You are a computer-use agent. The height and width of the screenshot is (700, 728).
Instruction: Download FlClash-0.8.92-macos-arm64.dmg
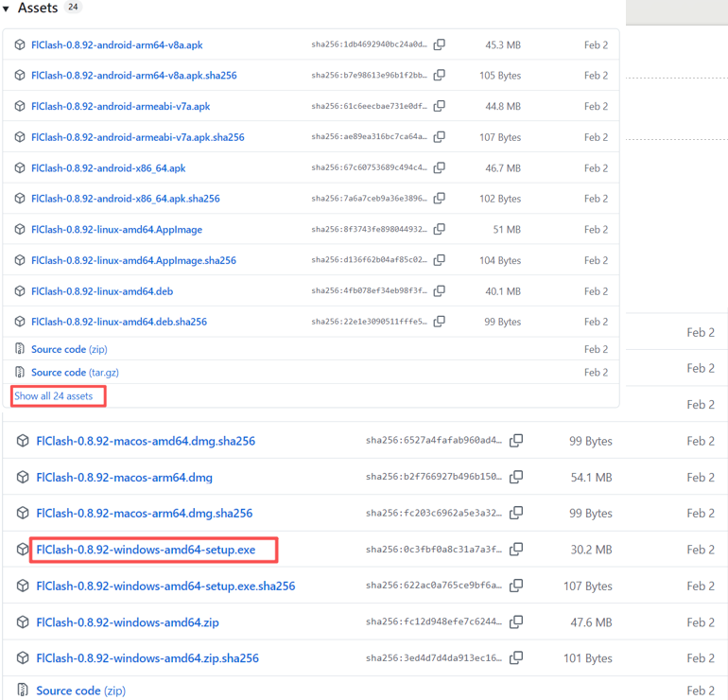coord(124,478)
